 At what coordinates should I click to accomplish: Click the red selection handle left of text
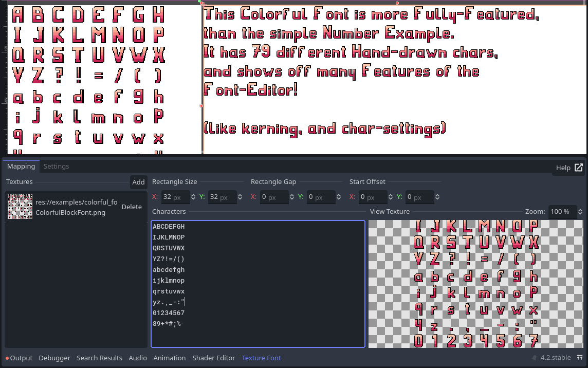[201, 106]
